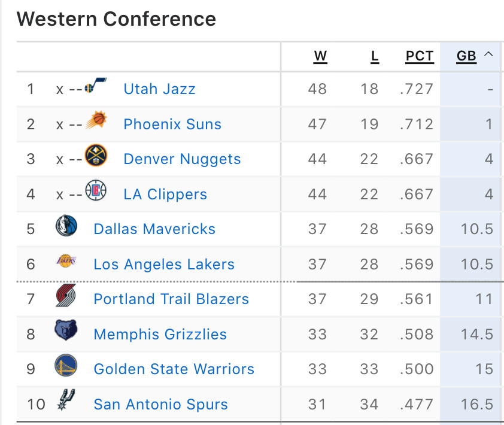Open the Golden State Warriors link
Image resolution: width=504 pixels, height=425 pixels.
pyautogui.click(x=174, y=369)
